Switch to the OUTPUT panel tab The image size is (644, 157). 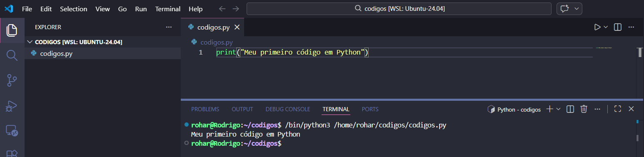242,109
